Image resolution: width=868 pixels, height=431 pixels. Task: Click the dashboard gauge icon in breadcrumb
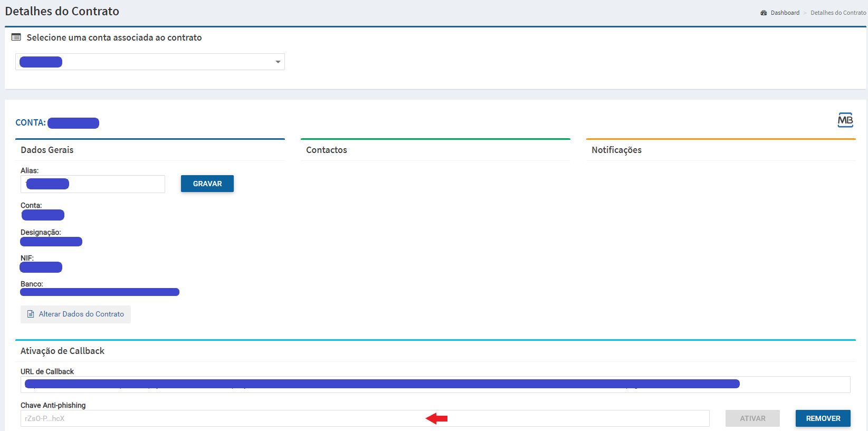coord(764,13)
